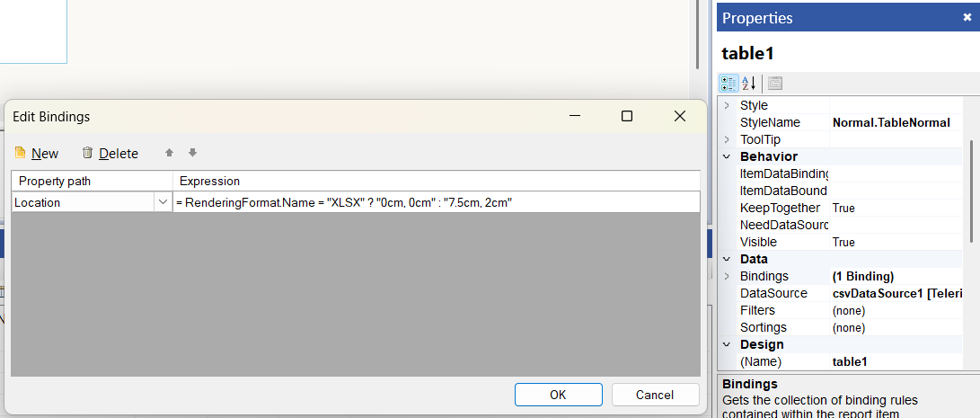The image size is (980, 418).
Task: Open Property Pages icon in Properties toolbar
Action: [x=775, y=83]
